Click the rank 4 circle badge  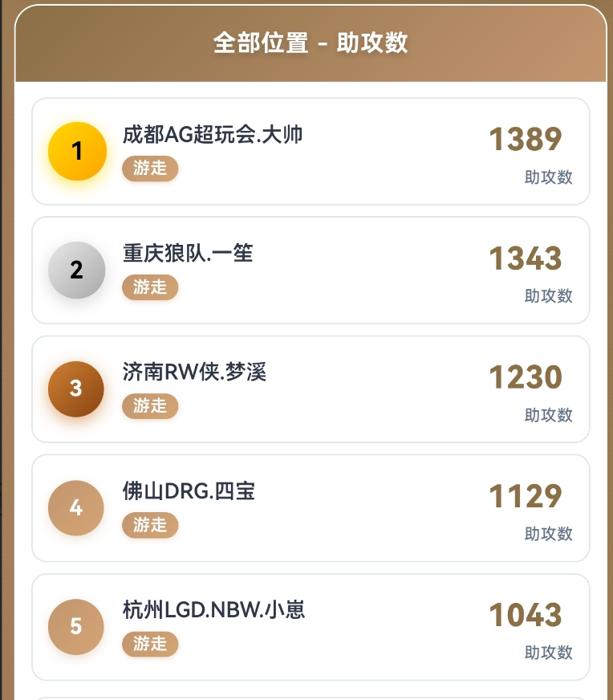76,507
